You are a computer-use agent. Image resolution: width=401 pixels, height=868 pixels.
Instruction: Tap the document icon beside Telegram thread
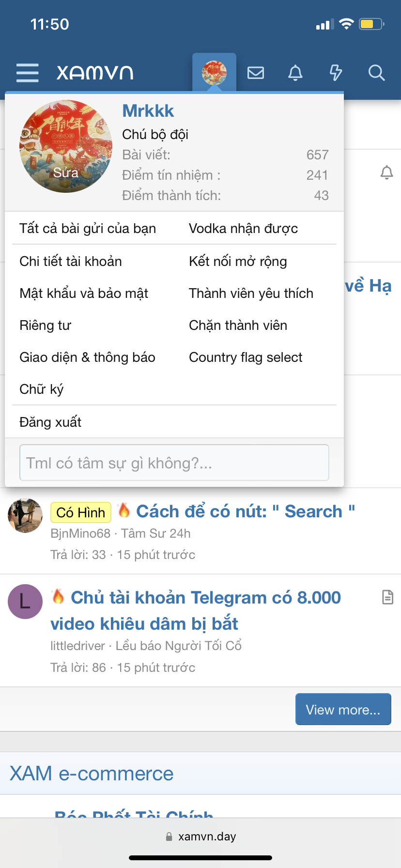[x=387, y=597]
